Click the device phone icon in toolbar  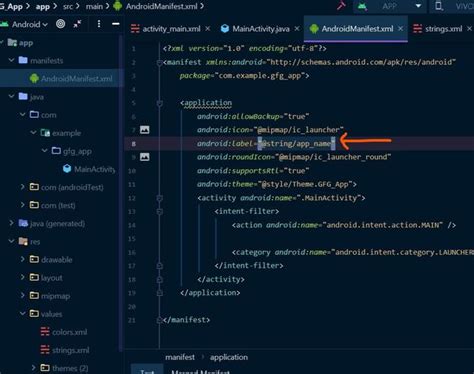click(439, 6)
